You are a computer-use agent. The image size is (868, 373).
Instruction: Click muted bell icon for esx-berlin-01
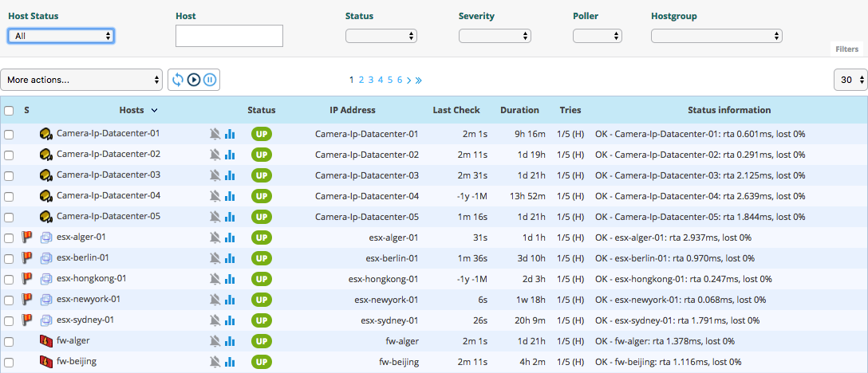tap(215, 258)
